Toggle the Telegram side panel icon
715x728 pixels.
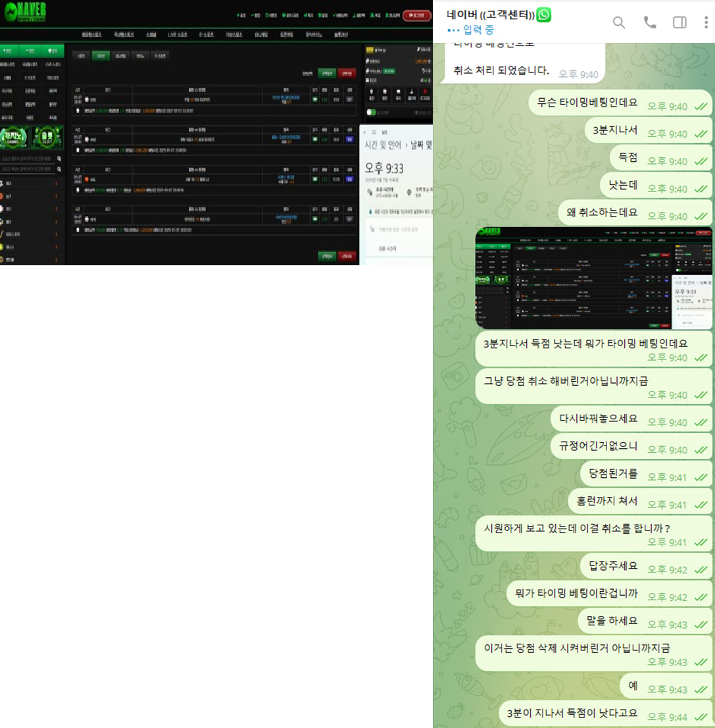[x=679, y=22]
